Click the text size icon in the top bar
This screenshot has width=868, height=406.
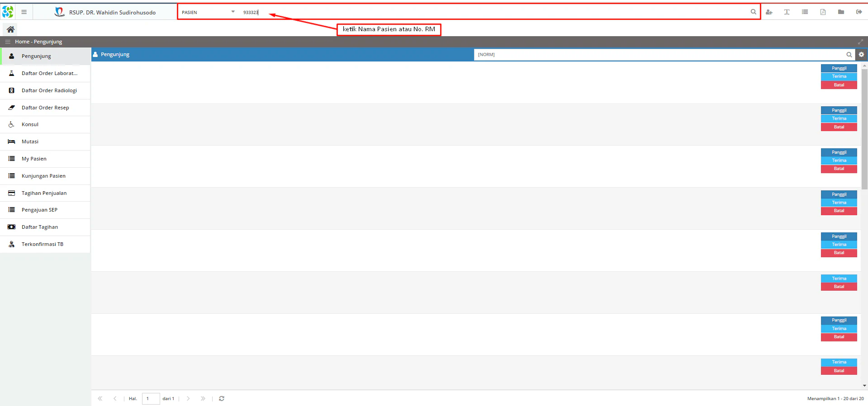(x=787, y=12)
